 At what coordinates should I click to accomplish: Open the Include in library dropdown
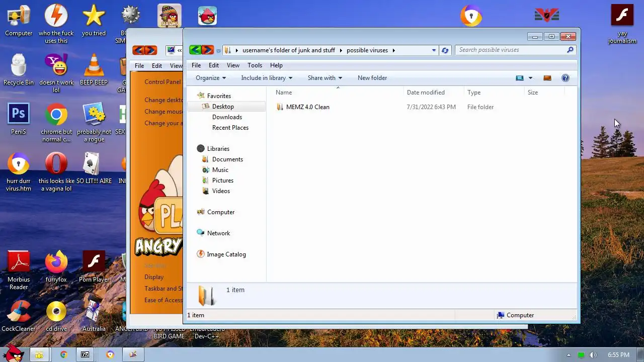(267, 78)
